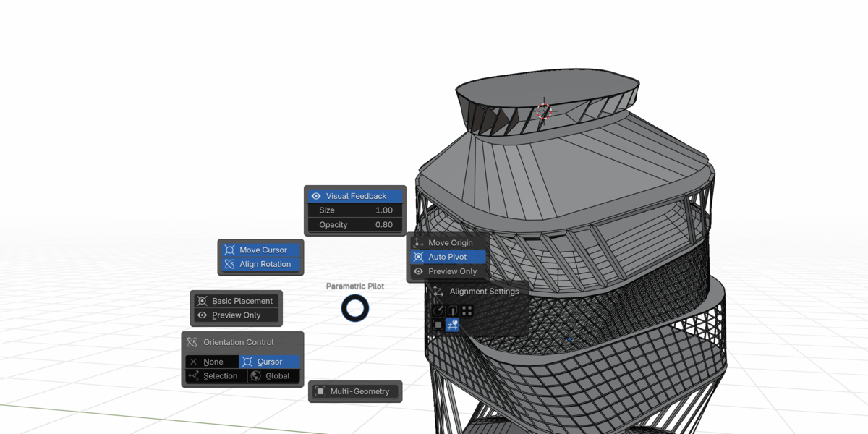
Task: Choose the Global orientation option
Action: (273, 376)
